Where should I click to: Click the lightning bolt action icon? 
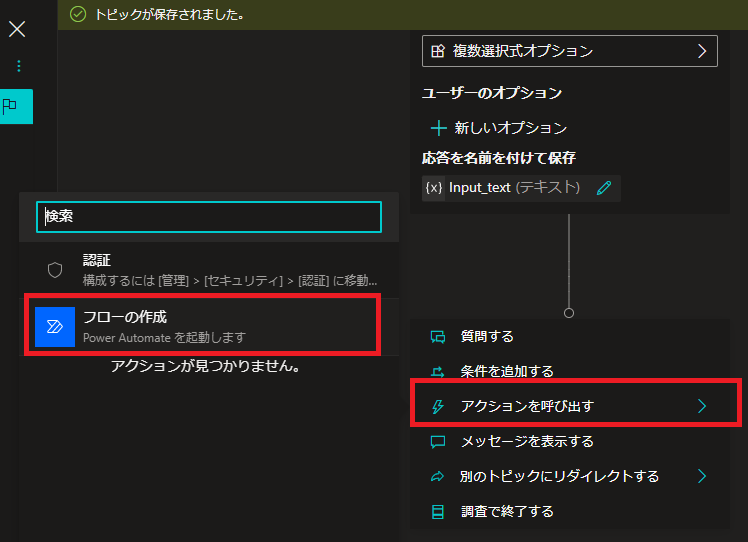[437, 406]
